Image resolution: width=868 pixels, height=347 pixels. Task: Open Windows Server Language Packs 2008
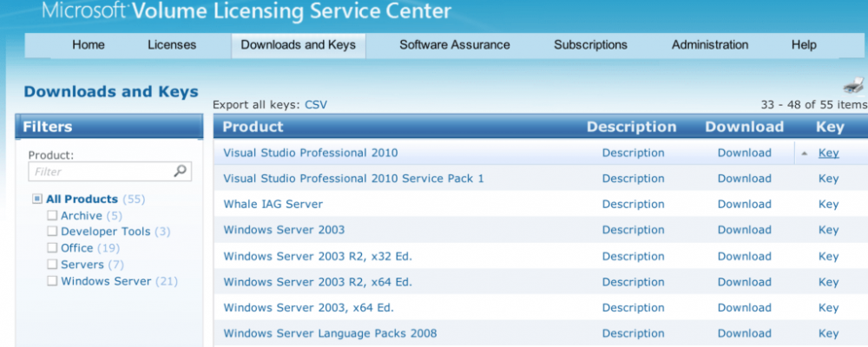pos(330,333)
